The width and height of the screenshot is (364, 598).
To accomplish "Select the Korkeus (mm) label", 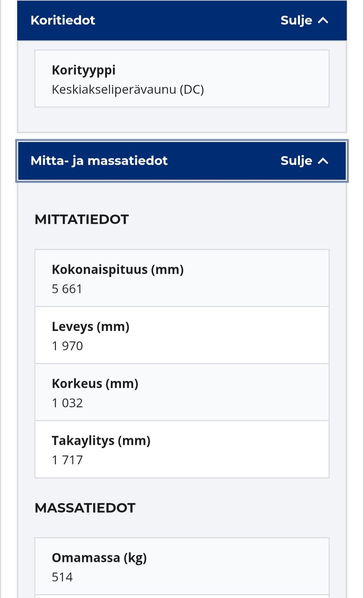I will click(95, 383).
